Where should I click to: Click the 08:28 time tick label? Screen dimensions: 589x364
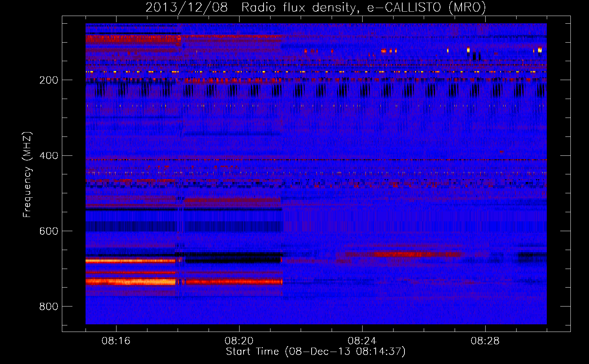[485, 341]
